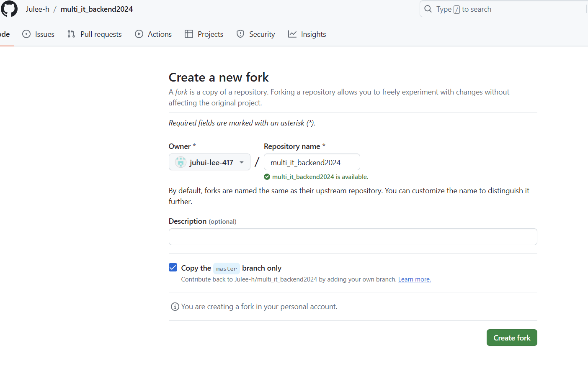Open the GitHub home logo
588x366 pixels.
pyautogui.click(x=9, y=9)
